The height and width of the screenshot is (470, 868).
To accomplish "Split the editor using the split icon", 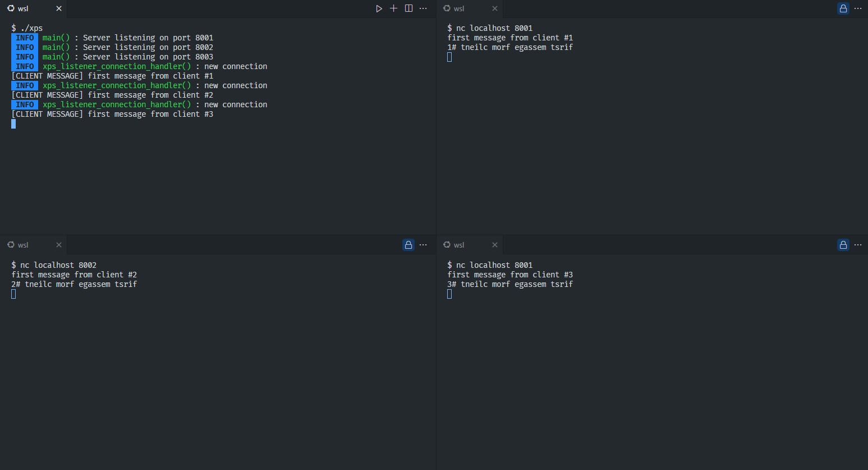I will (408, 8).
